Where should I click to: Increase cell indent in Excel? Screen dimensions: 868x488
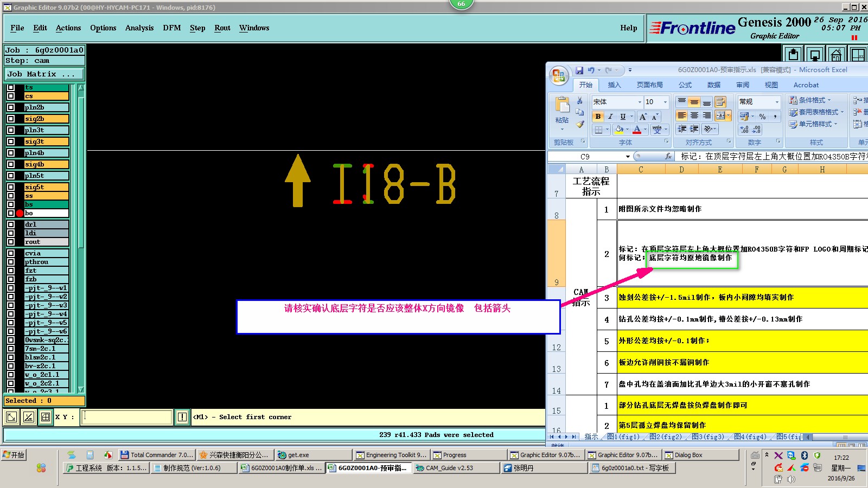pos(694,129)
